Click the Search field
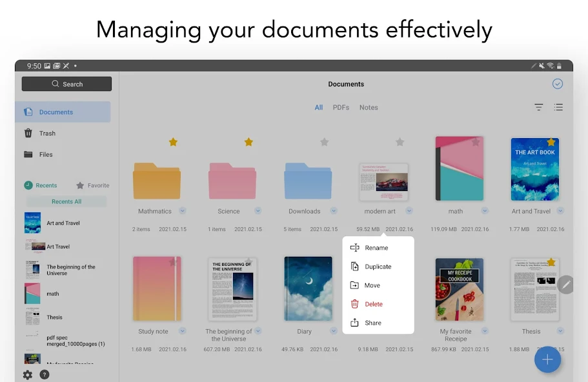Screen dimensions: 588x382 pos(66,84)
